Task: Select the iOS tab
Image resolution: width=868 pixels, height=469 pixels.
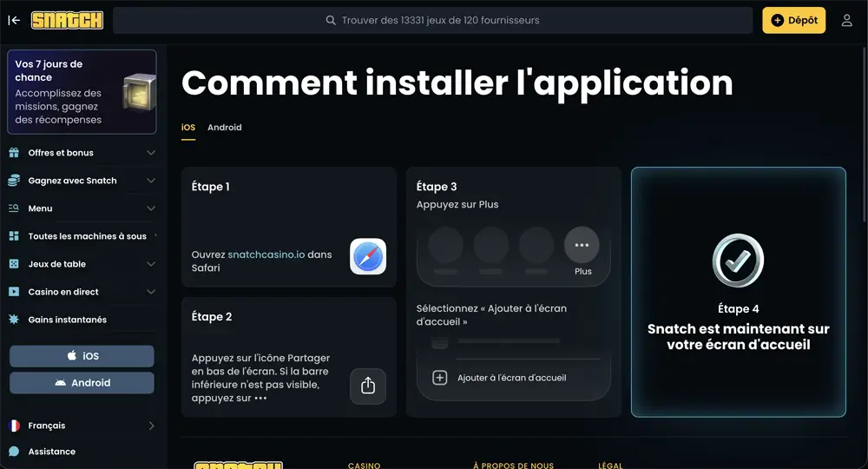Action: point(188,128)
